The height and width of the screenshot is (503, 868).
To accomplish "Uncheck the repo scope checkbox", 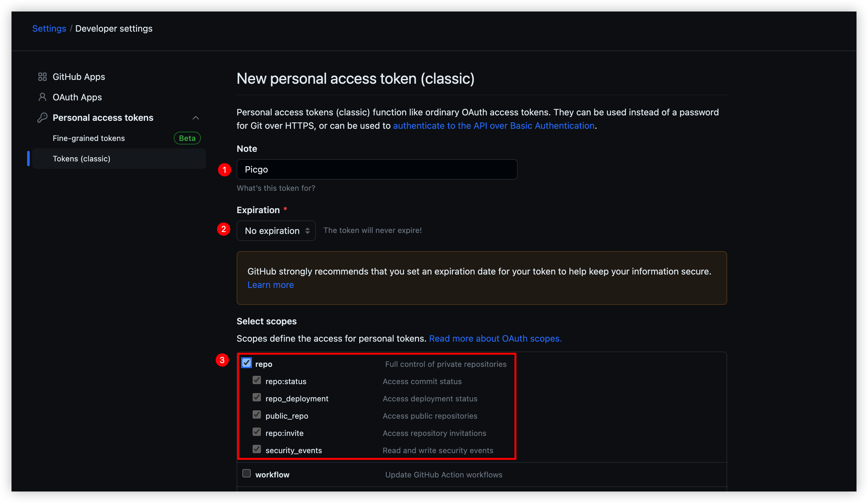I will 247,363.
